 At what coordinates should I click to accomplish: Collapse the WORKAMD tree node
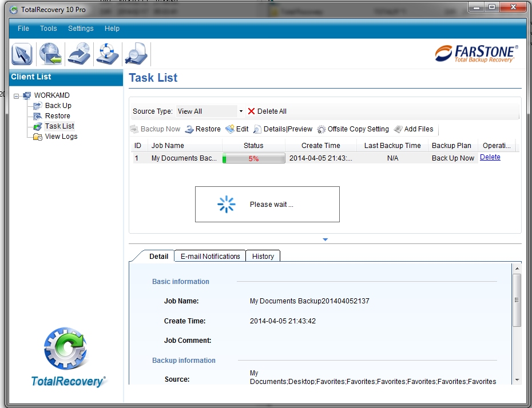(17, 95)
